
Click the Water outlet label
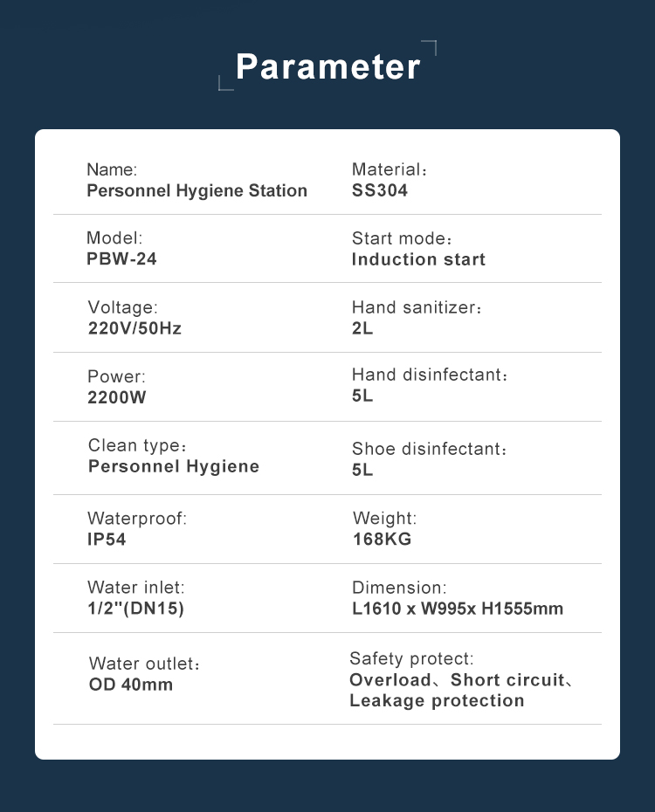click(x=144, y=664)
